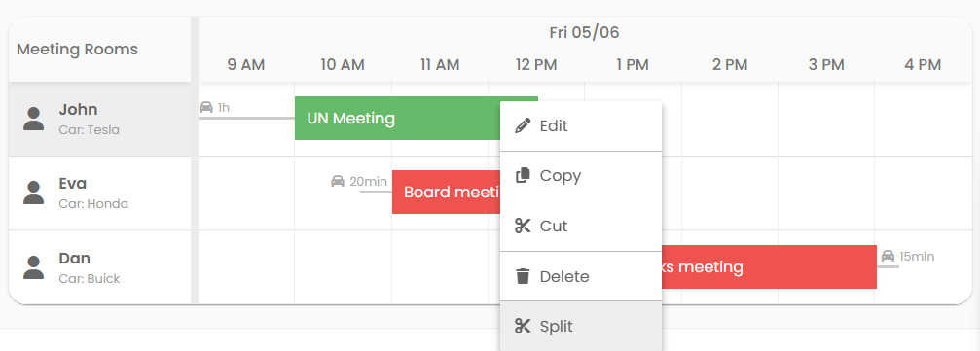Click the car icon labeled 20min
980x351 pixels.
(338, 181)
